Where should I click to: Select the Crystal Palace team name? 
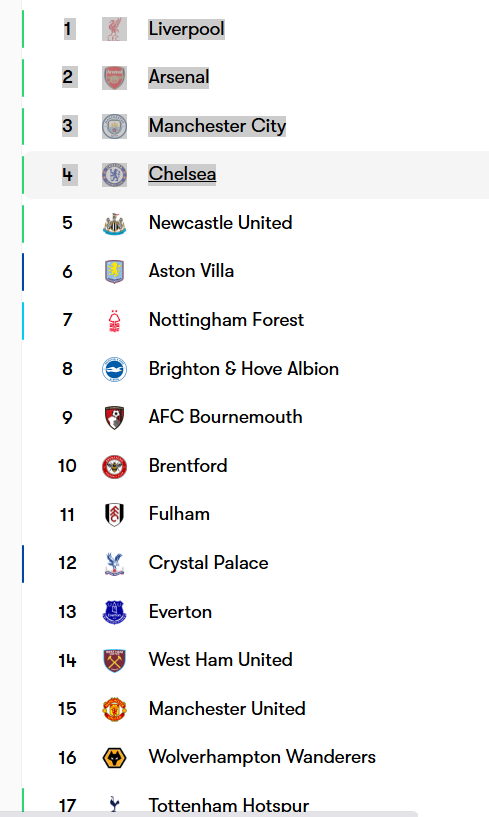click(x=209, y=563)
